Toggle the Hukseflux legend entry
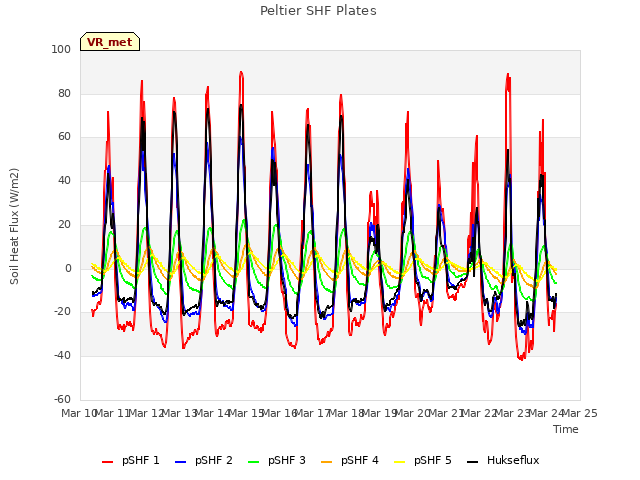Screen dimensions: 640x480 503,460
